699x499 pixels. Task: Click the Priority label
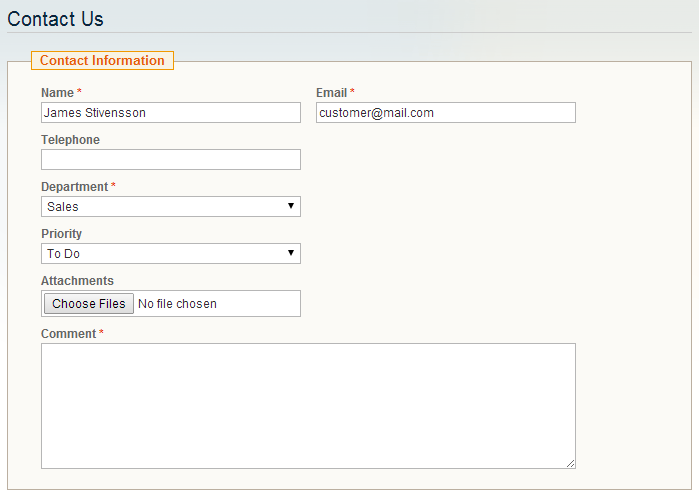tap(62, 234)
